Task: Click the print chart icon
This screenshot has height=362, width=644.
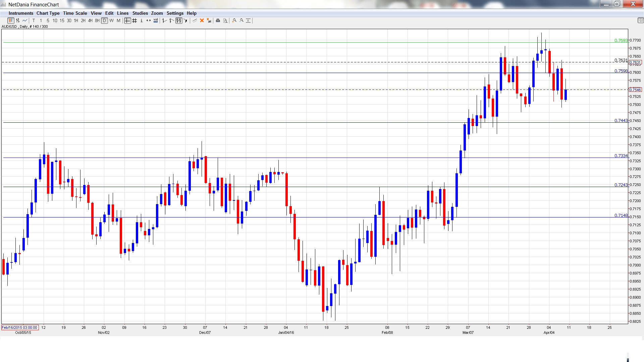Action: click(x=218, y=21)
